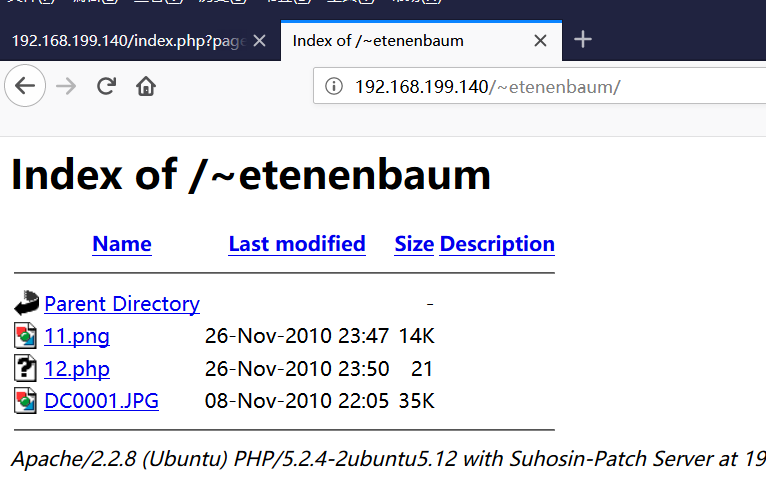Click the 12.php unknown file icon
The height and width of the screenshot is (501, 766).
tap(25, 368)
